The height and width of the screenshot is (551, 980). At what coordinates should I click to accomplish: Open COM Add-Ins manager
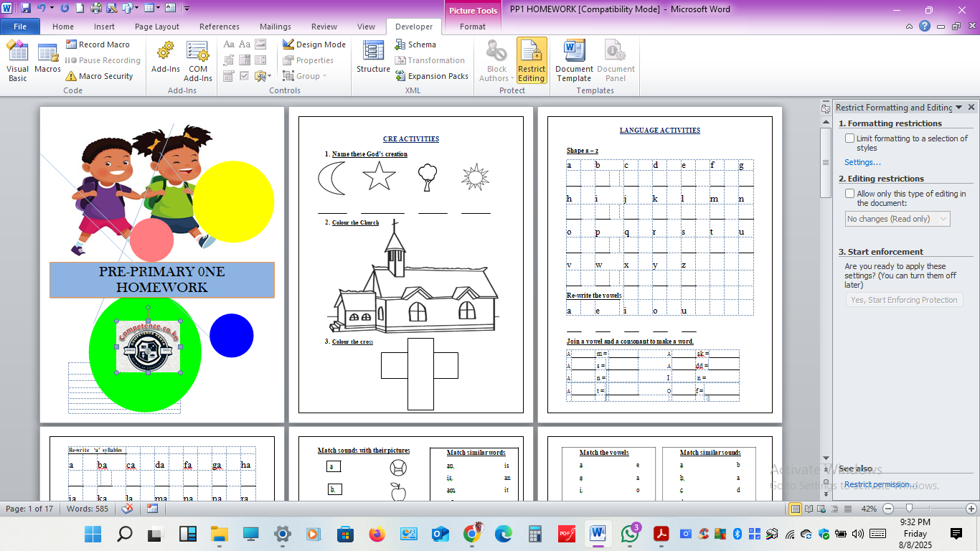click(198, 60)
